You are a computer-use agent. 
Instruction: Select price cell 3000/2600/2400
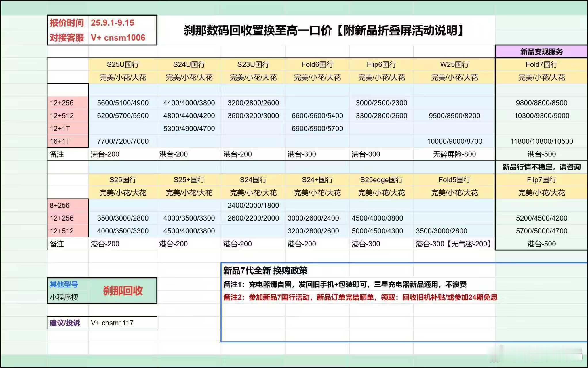317,218
